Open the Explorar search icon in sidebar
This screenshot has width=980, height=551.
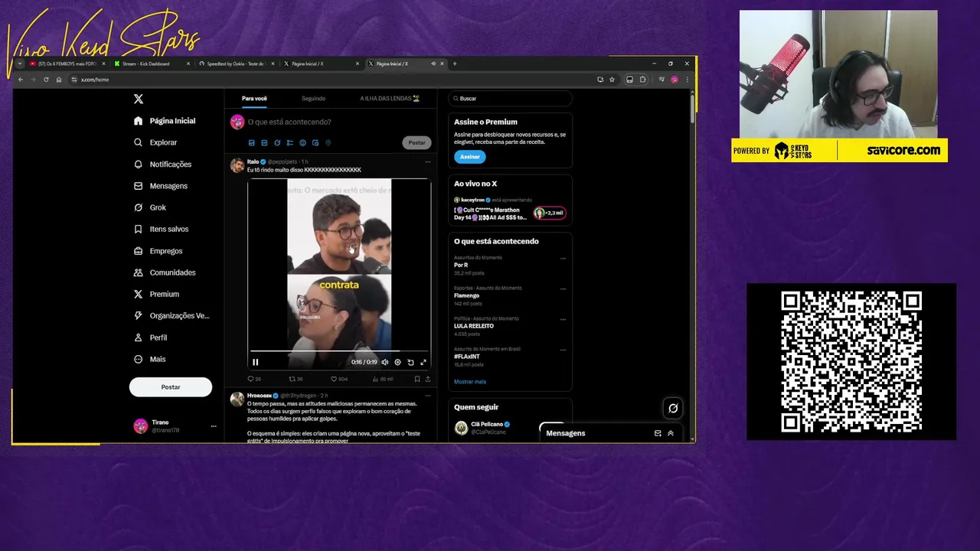coord(138,142)
